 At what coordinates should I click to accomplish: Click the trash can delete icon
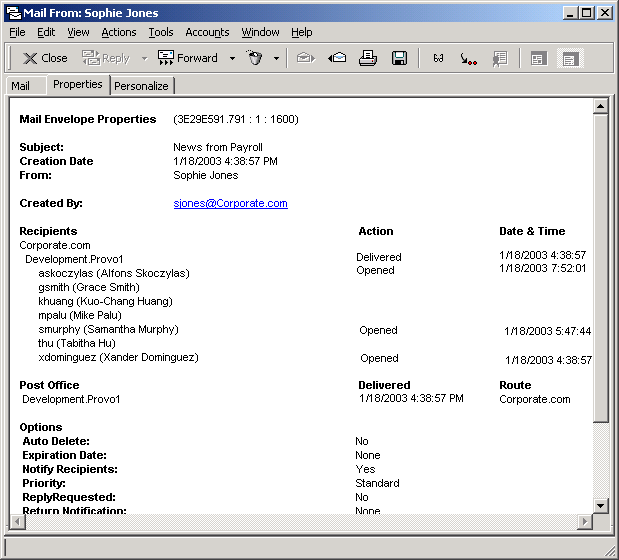[255, 58]
